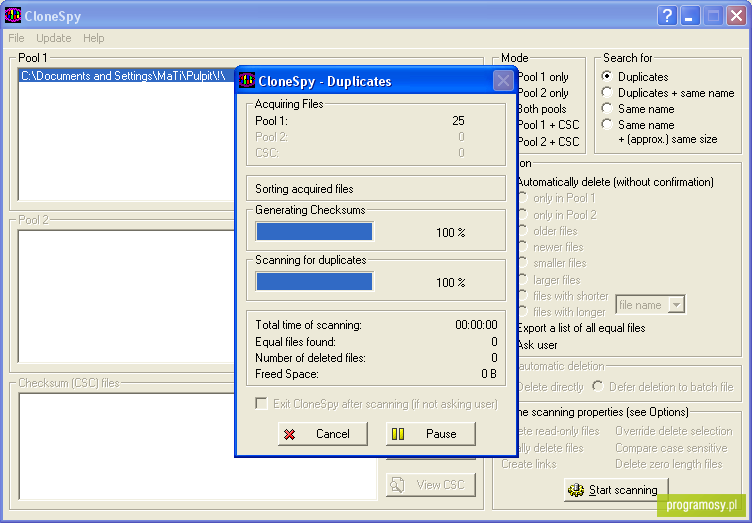
Task: Close the CloneSpy main window
Action: point(736,16)
